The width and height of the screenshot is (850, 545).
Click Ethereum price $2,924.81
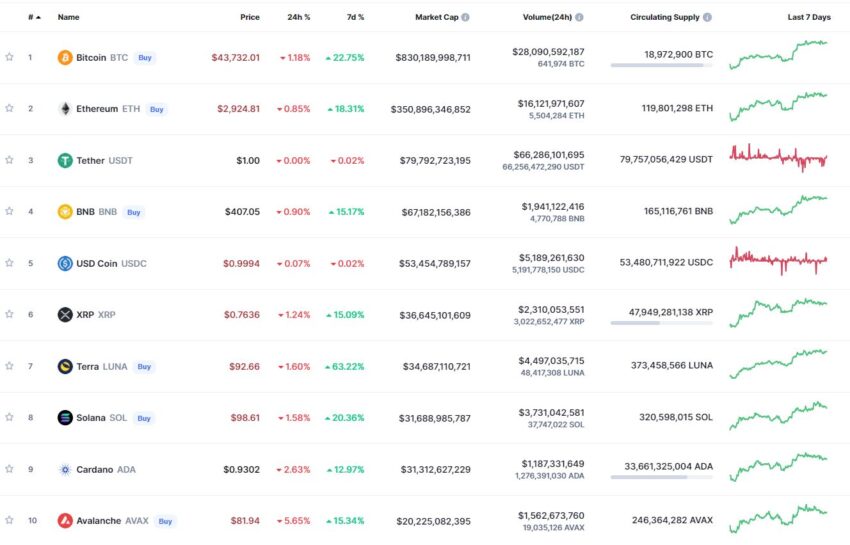pos(239,109)
